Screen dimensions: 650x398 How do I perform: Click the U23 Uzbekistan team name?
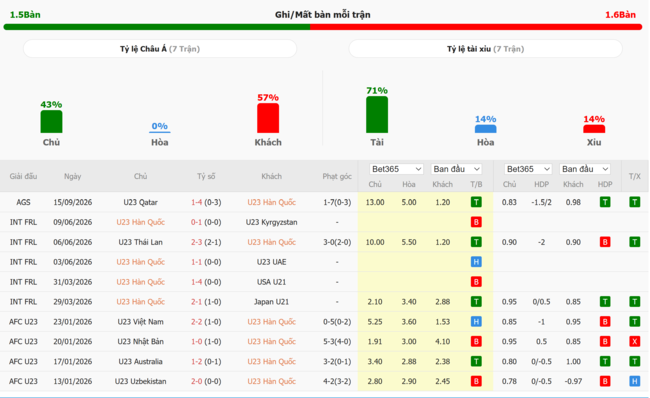click(141, 381)
